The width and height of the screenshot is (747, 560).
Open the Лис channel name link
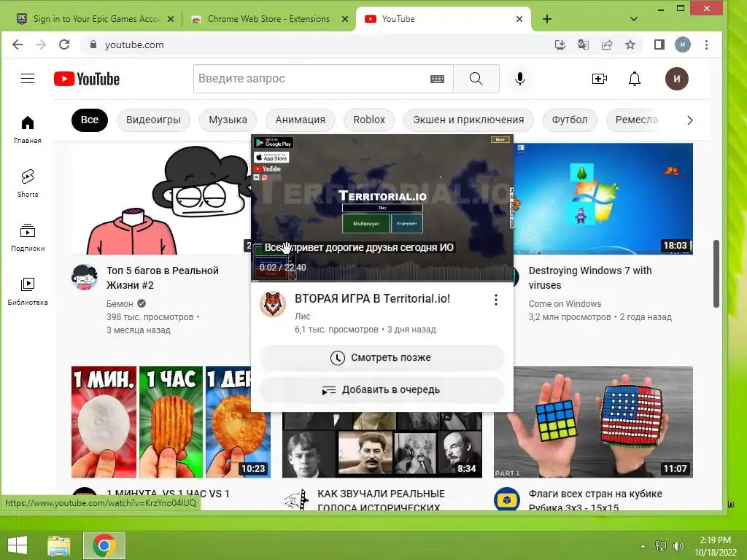coord(303,316)
